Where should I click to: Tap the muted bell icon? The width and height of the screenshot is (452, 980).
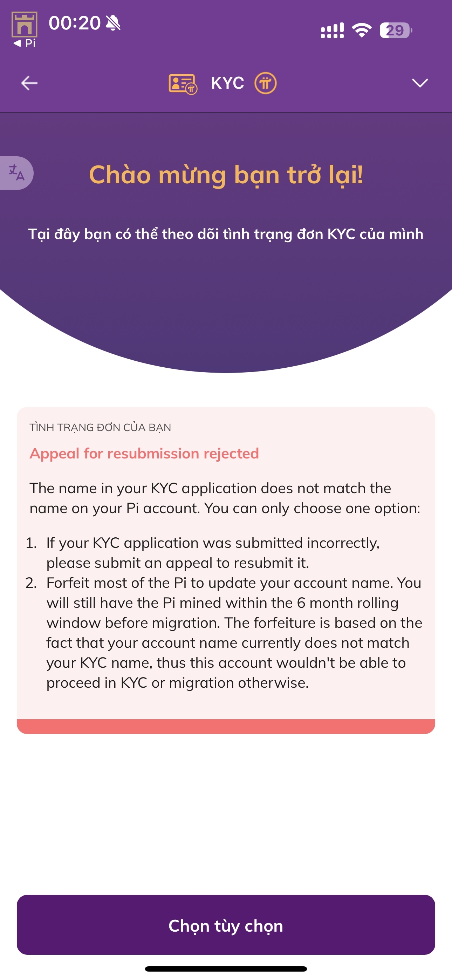pyautogui.click(x=113, y=23)
